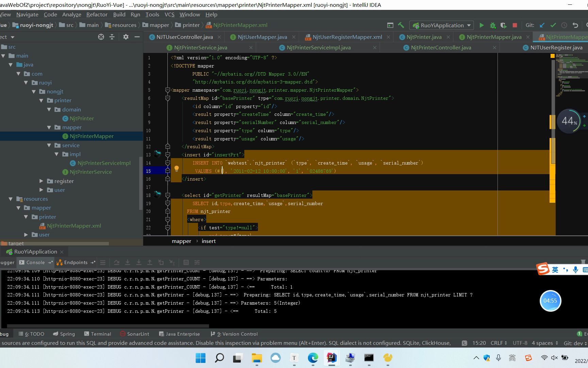
Task: Open the SonarLint tool window
Action: (134, 334)
